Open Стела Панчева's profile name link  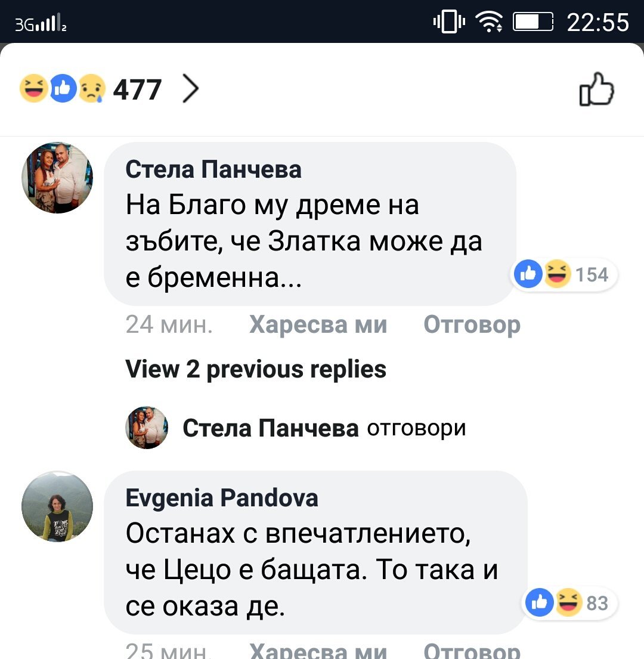pos(213,170)
